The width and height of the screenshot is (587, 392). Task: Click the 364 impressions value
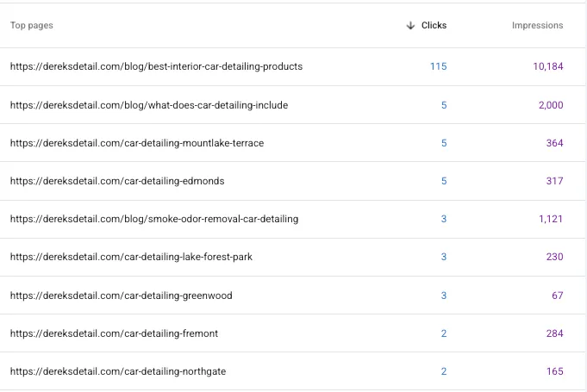point(554,143)
